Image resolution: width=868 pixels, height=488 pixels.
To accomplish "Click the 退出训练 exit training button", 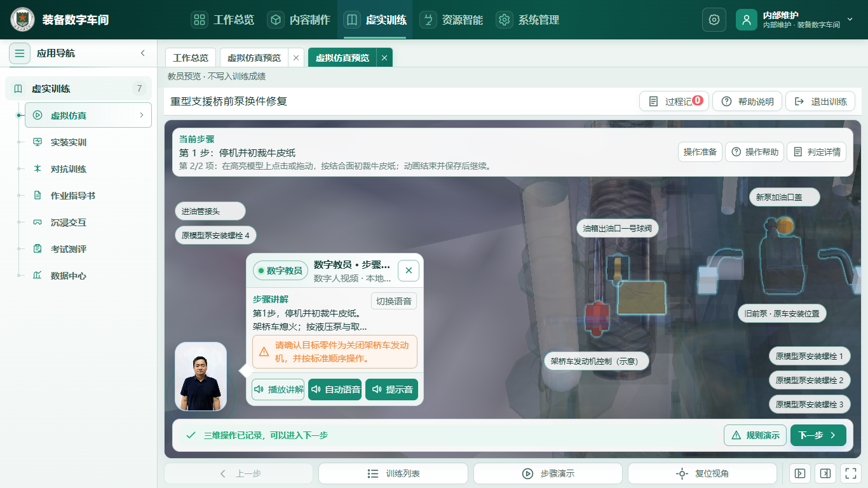I will point(820,102).
